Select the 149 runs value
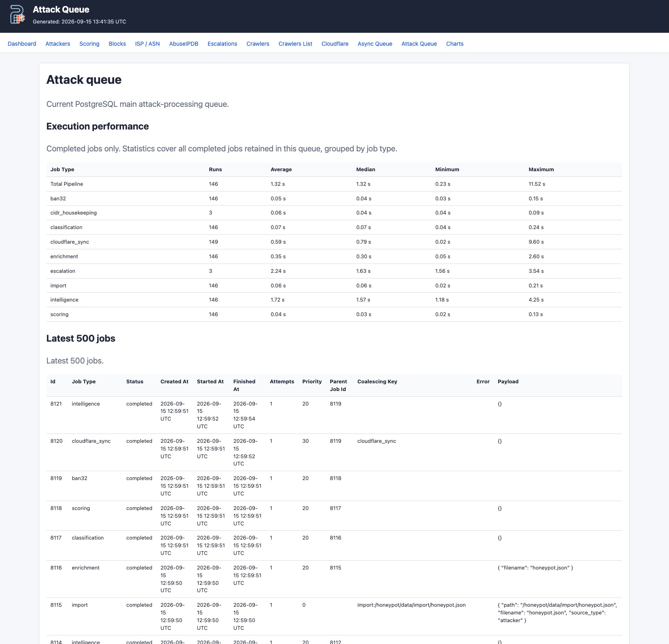Screen dimensions: 669x644 pos(213,242)
